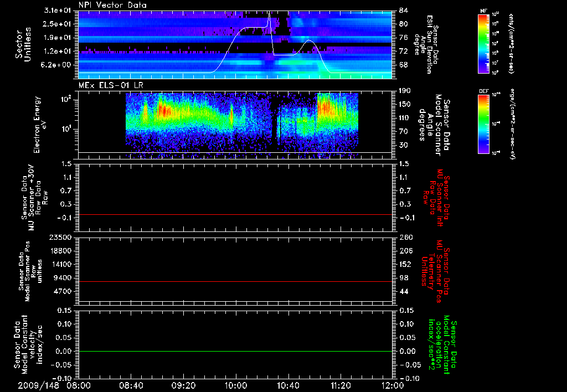
Task: Click the 'ergs/(cm**2-sr-sec-eV)' unit label
Action: 512,124
